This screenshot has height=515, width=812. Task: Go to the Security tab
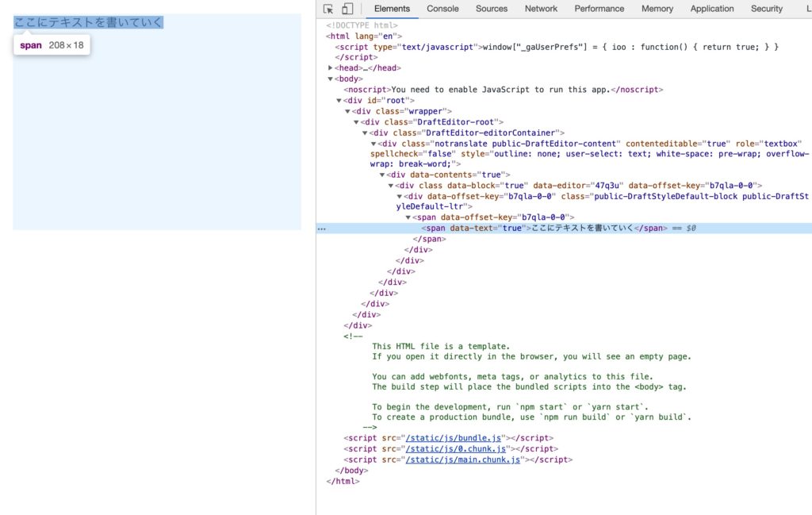click(767, 9)
